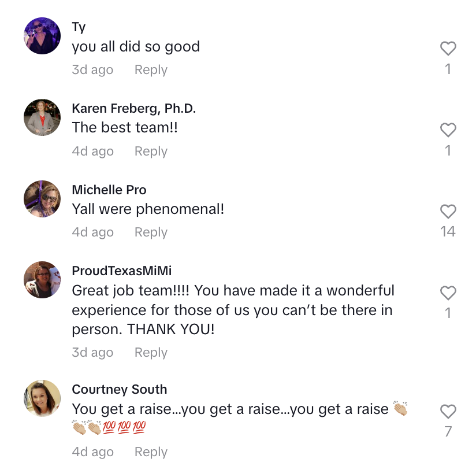Reply to Michelle Pro's phenomenal comment
476x466 pixels.
(x=151, y=232)
